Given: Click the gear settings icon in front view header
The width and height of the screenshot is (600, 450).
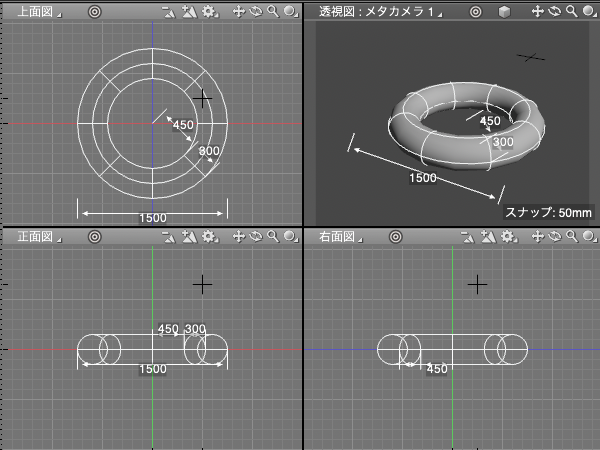Looking at the screenshot, I should pyautogui.click(x=209, y=237).
